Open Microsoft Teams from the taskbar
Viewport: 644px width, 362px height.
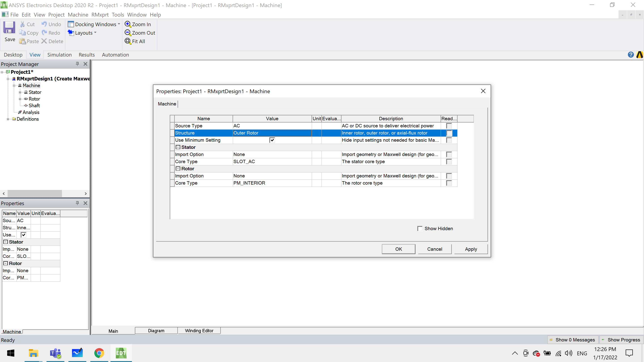[55, 353]
